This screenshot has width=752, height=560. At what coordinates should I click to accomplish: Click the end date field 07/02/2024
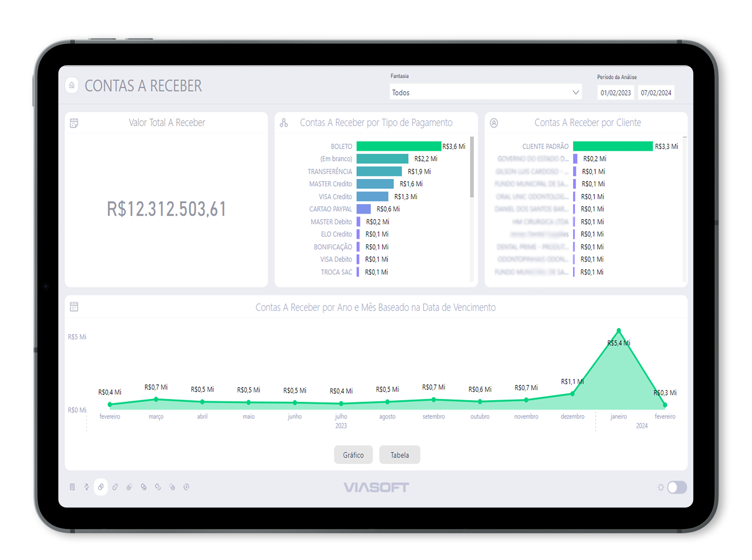click(x=656, y=93)
